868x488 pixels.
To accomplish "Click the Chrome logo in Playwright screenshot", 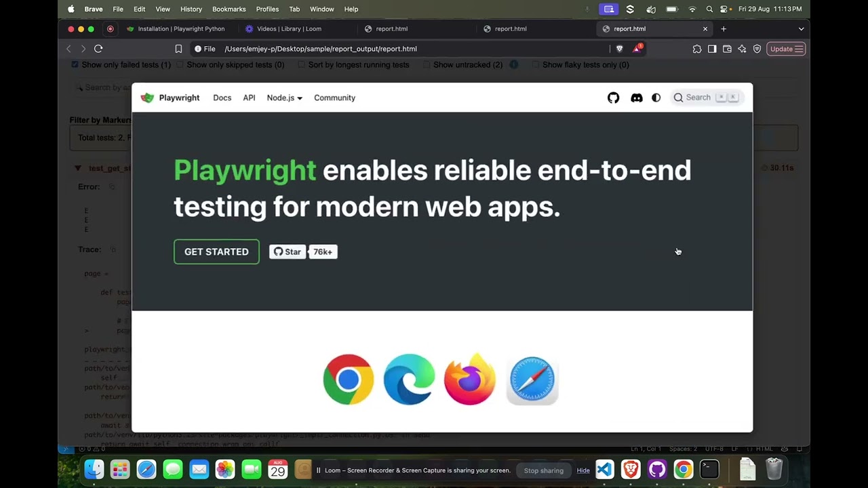I will pyautogui.click(x=349, y=380).
